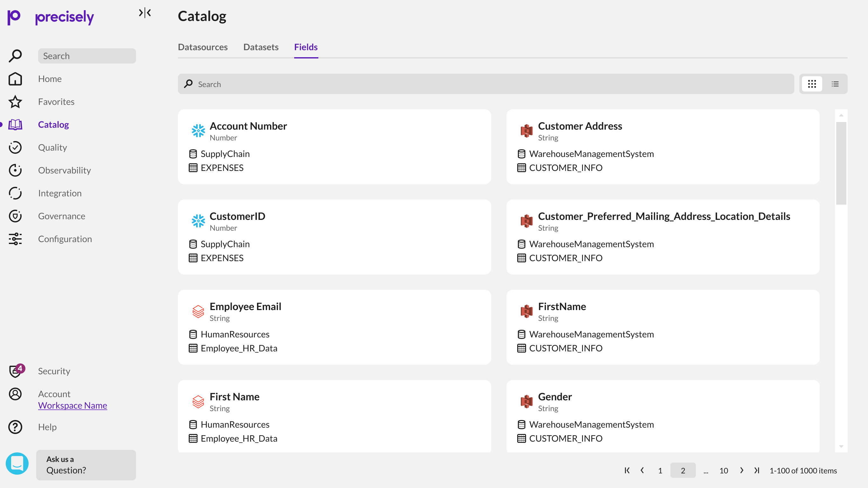868x488 pixels.
Task: Click the Observability icon
Action: point(15,171)
